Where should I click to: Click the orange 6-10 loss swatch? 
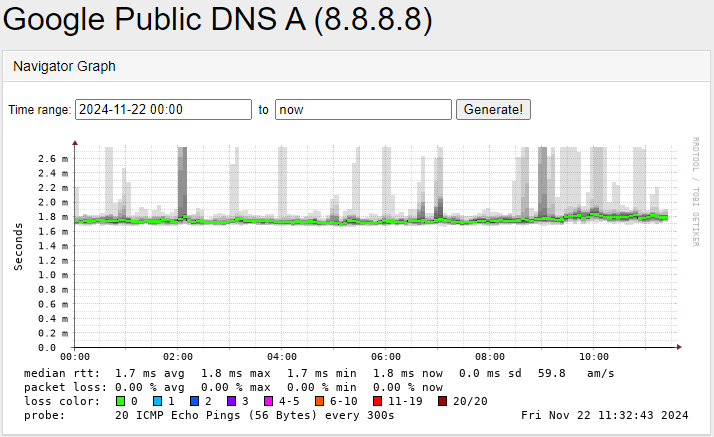(319, 401)
